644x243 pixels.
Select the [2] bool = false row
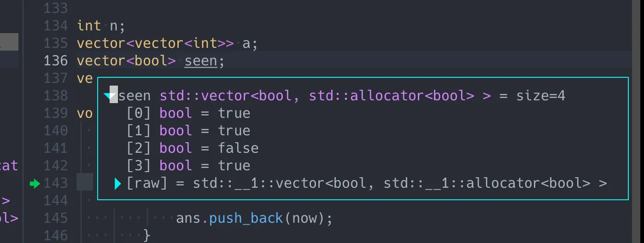click(x=193, y=148)
